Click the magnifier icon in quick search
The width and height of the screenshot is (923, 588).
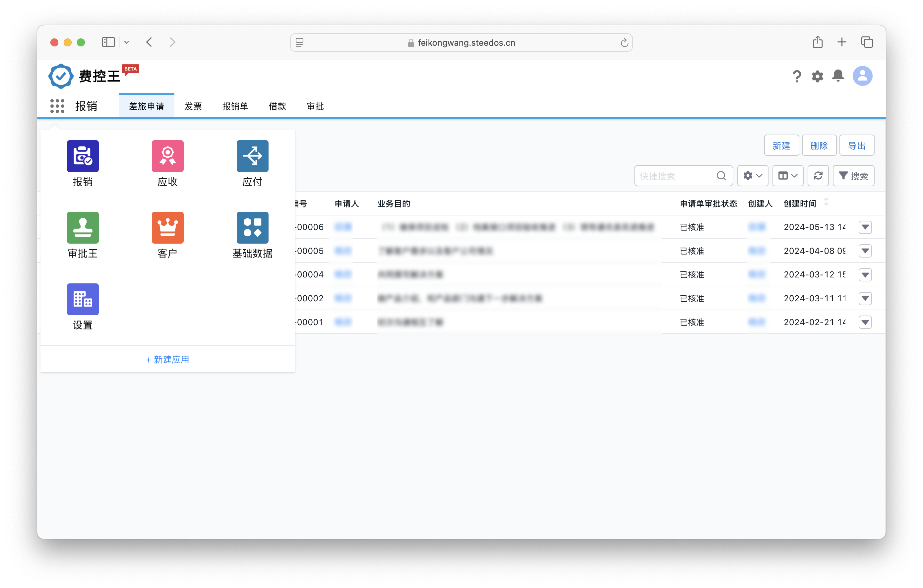pyautogui.click(x=721, y=176)
